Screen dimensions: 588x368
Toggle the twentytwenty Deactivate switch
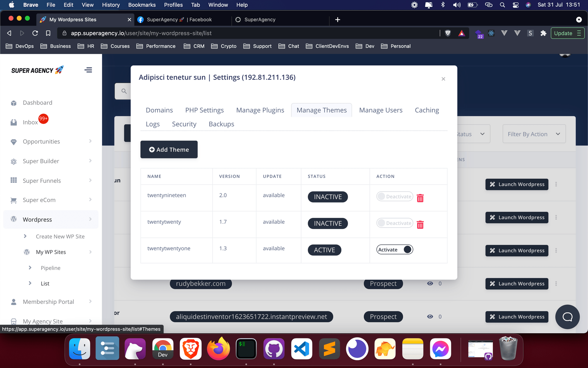395,223
